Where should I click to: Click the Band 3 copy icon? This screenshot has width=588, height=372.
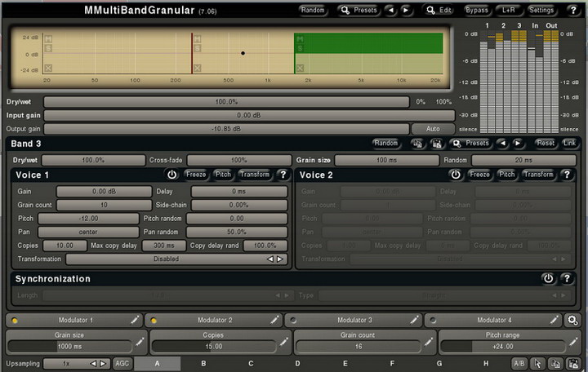click(416, 144)
